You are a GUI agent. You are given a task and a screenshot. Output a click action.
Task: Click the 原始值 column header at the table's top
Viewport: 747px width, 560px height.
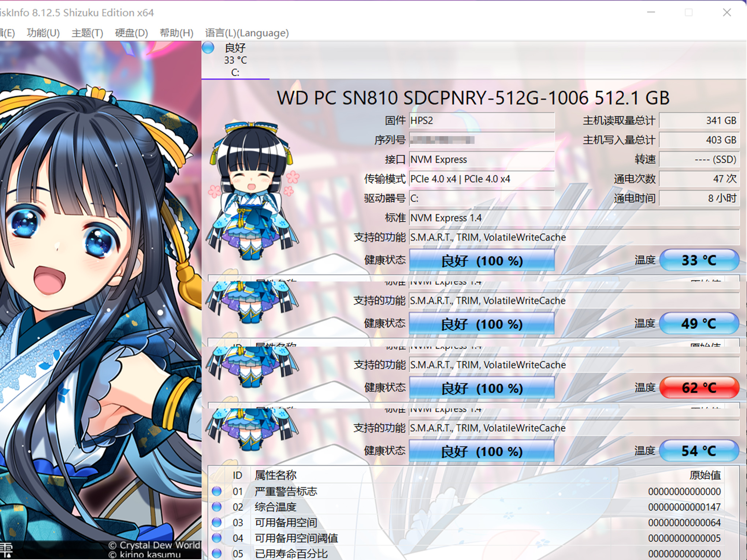[705, 475]
